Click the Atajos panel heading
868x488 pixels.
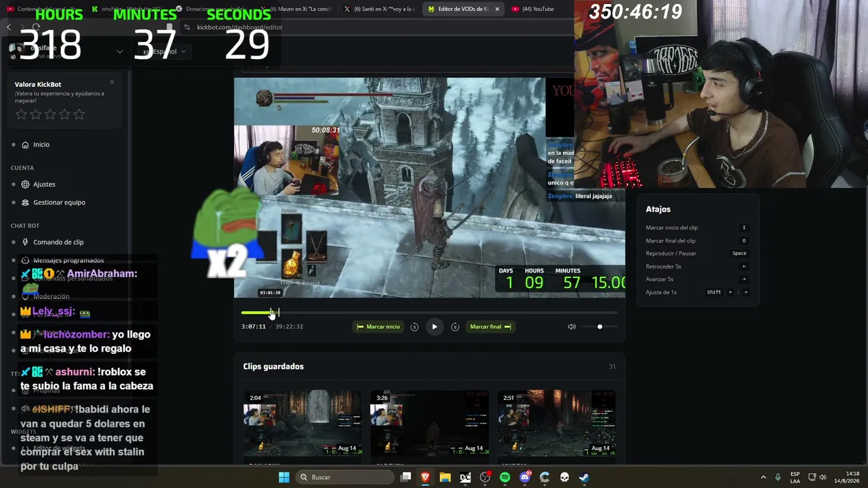(658, 209)
